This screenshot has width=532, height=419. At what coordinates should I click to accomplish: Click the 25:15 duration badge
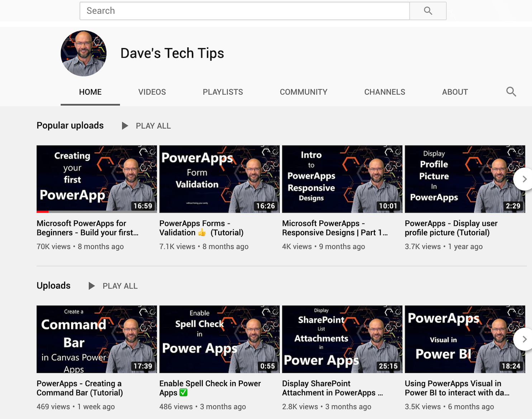tap(388, 366)
